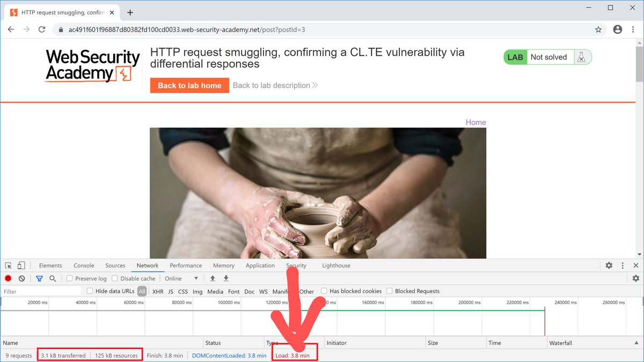The image size is (644, 362).
Task: Click the Home link
Action: 475,122
